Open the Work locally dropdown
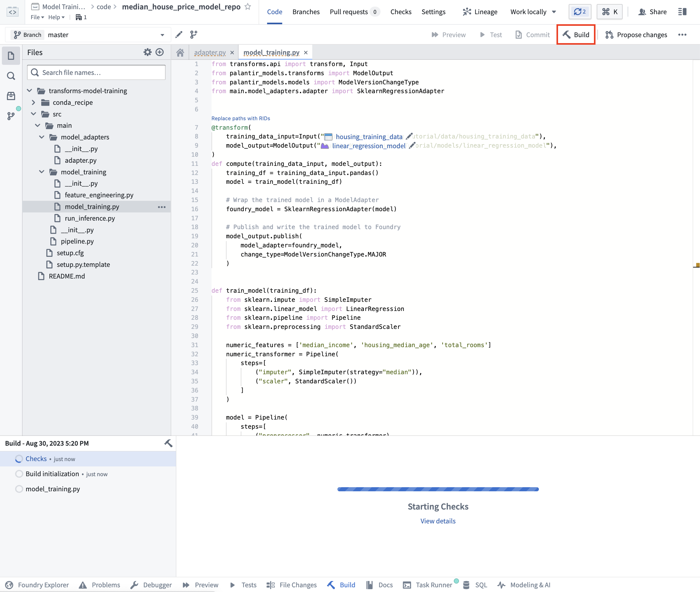The height and width of the screenshot is (592, 700). click(533, 12)
